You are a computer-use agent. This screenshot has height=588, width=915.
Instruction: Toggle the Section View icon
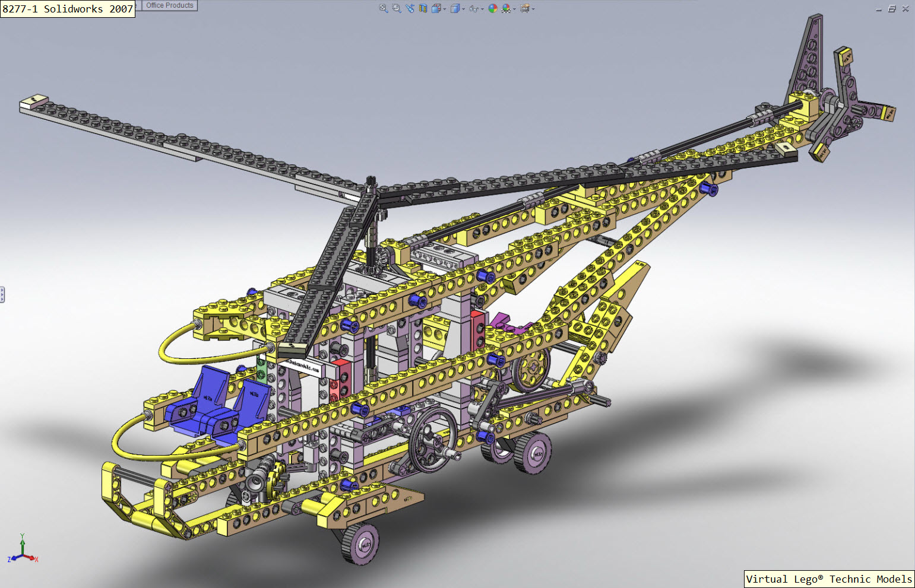[423, 8]
